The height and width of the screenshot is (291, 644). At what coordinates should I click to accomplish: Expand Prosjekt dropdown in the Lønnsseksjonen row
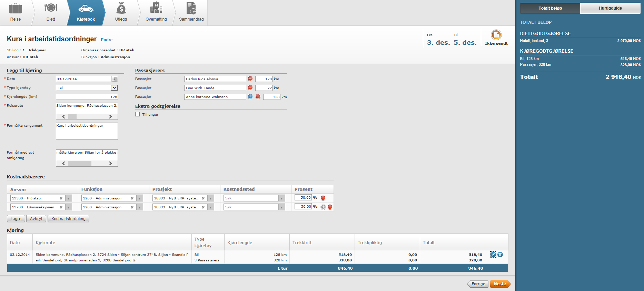[x=211, y=207]
